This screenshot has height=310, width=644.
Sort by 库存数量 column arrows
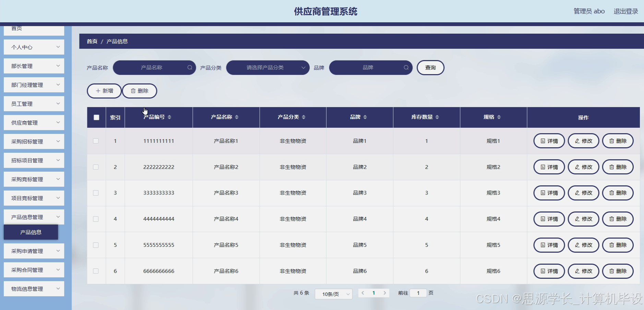pos(437,117)
